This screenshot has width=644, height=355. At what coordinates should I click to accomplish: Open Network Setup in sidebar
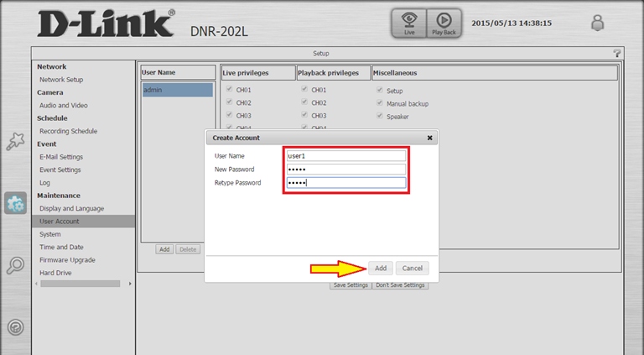pos(61,80)
